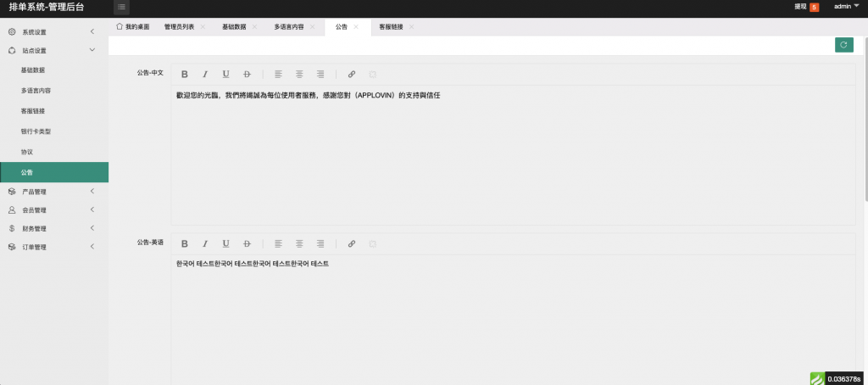Screen dimensions: 868x385
Task: Open 客服链接 in the sidebar
Action: [x=54, y=111]
